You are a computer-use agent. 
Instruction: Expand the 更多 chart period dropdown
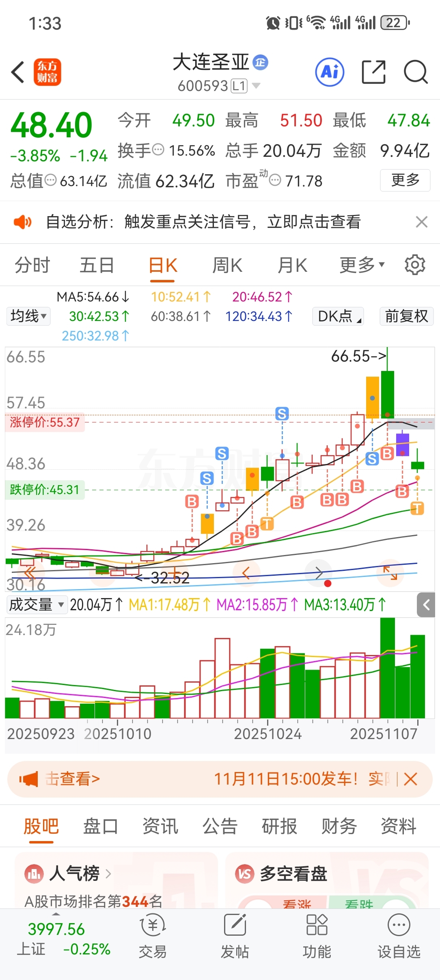click(362, 265)
